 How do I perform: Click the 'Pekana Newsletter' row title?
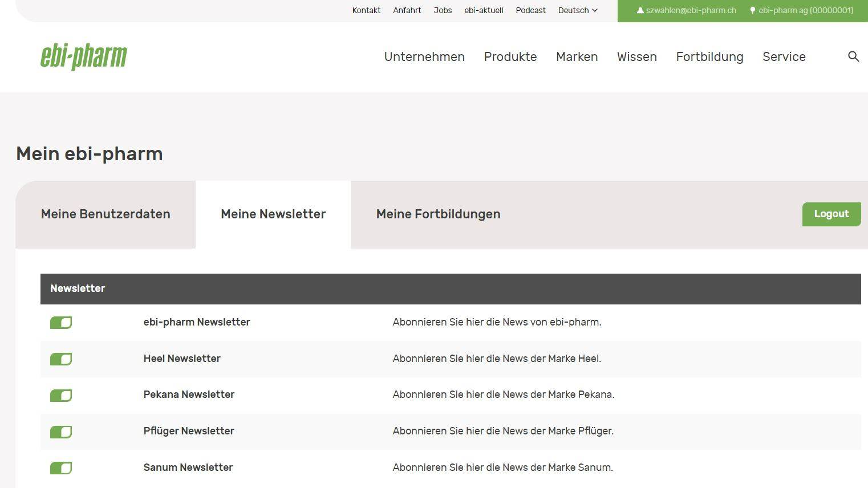(x=189, y=395)
